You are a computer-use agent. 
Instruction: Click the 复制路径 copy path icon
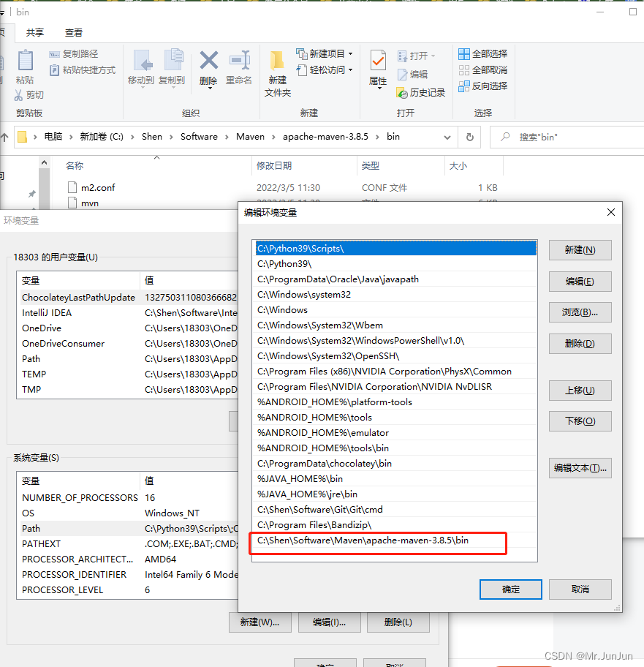[54, 53]
